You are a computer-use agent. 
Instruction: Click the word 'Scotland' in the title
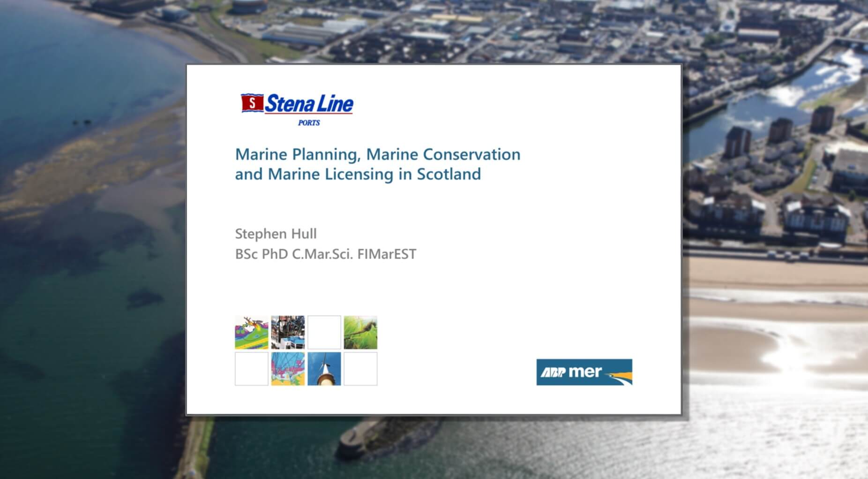(x=449, y=174)
